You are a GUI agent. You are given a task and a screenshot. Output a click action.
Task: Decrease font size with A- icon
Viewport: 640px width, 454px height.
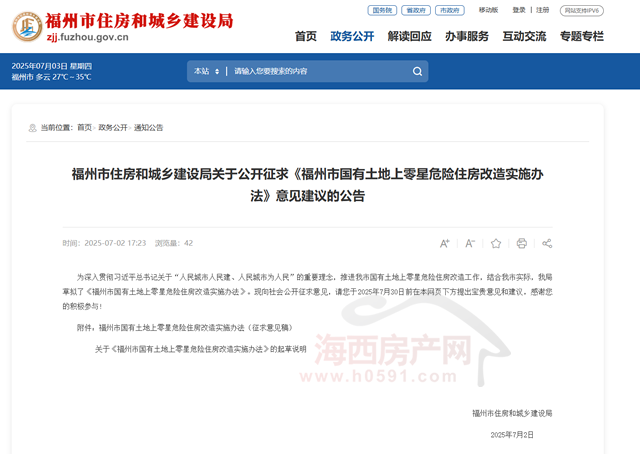pyautogui.click(x=470, y=244)
